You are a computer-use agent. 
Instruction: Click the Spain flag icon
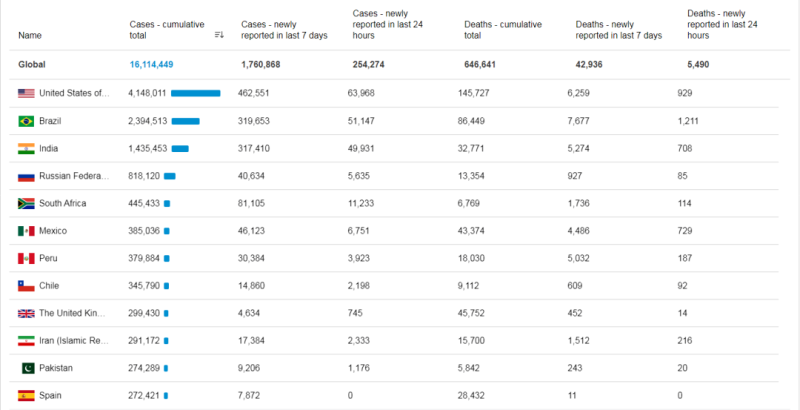(x=27, y=396)
